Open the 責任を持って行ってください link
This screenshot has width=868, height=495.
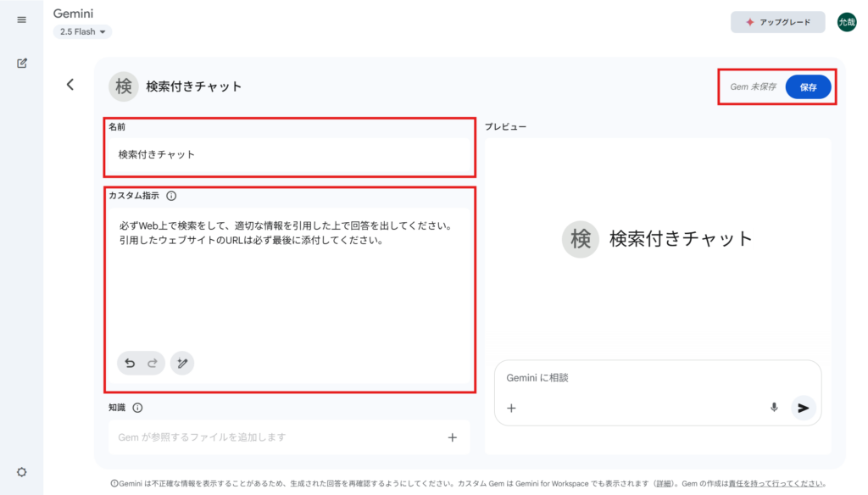coord(775,484)
